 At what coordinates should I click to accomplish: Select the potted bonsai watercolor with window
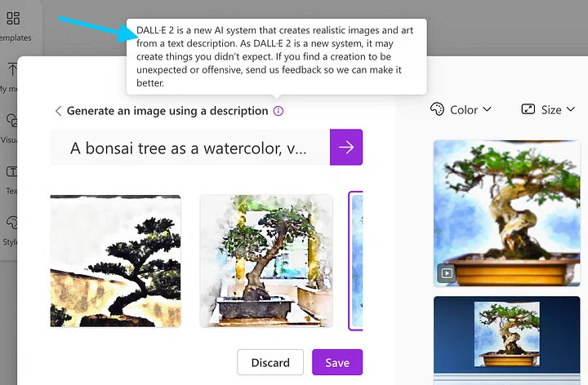266,261
